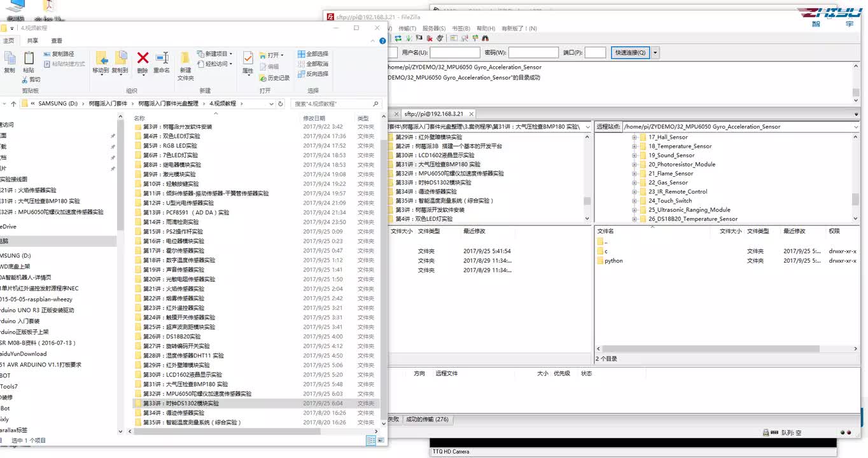Open the remote site path dropdown arrow
The height and width of the screenshot is (458, 868).
click(857, 127)
